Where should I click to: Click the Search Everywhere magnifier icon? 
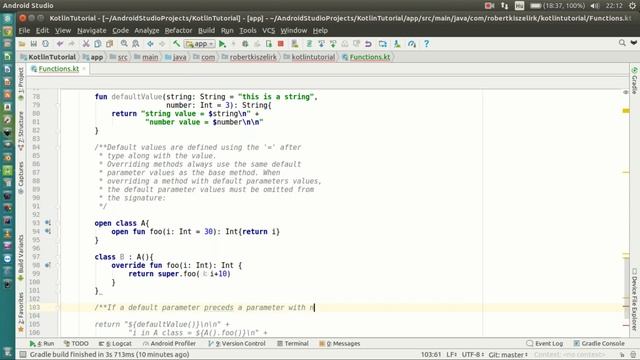coord(622,43)
